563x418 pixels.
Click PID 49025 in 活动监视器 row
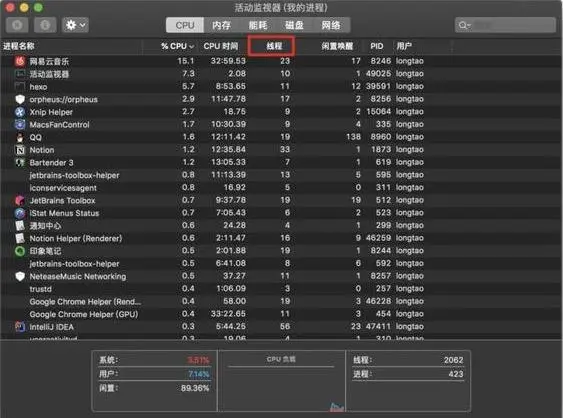(378, 74)
